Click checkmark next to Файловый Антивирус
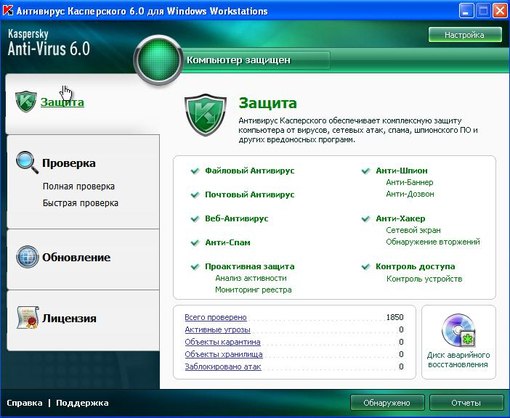Image resolution: width=510 pixels, height=418 pixels. coord(195,171)
